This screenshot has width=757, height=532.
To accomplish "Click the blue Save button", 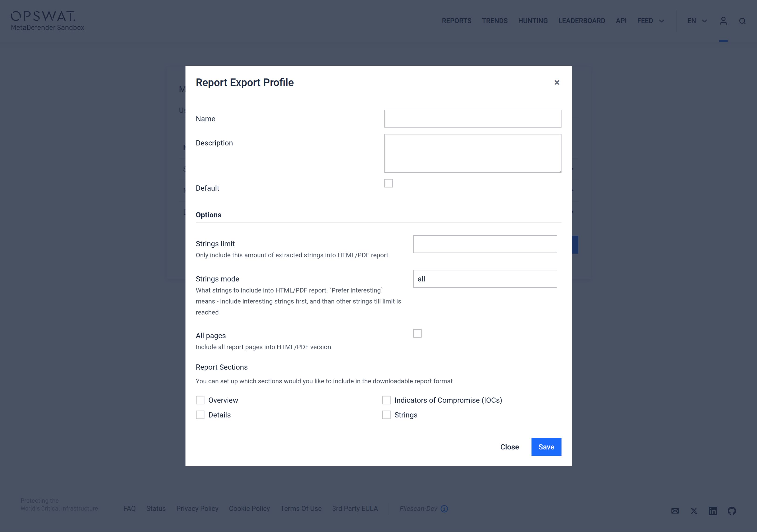I will (x=546, y=447).
